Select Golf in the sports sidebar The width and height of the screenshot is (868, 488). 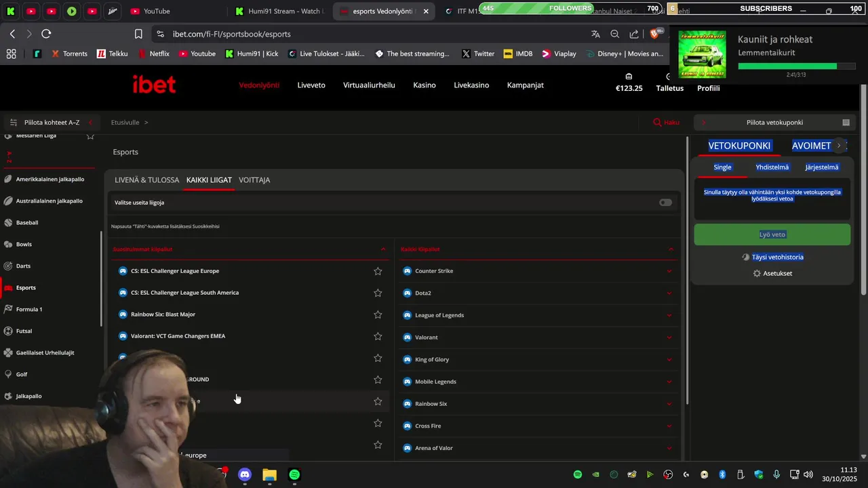22,375
